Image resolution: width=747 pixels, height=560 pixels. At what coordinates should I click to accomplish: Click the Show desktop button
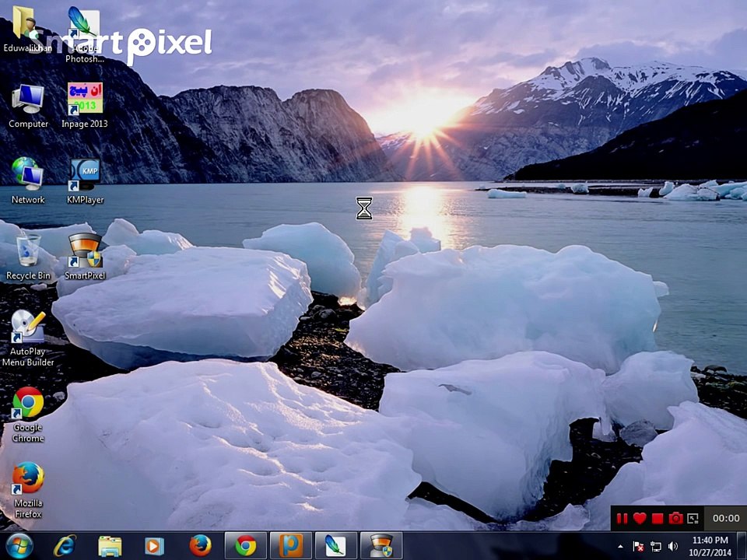(x=742, y=546)
